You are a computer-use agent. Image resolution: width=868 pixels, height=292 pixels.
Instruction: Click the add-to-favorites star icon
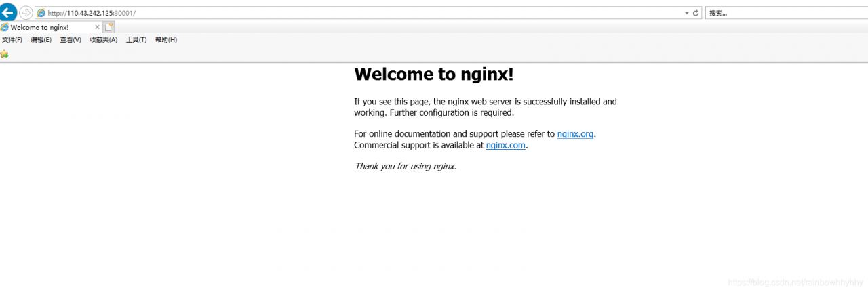(x=5, y=54)
